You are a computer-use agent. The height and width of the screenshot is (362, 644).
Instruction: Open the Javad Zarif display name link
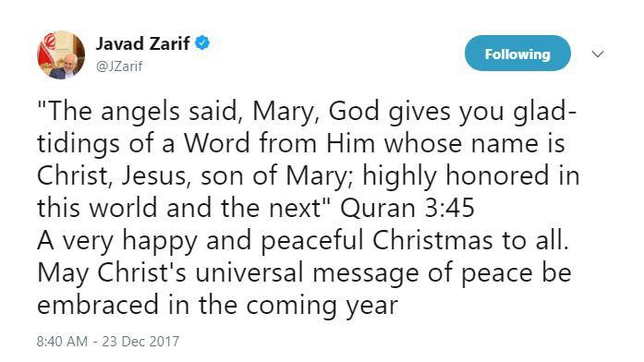click(x=143, y=43)
